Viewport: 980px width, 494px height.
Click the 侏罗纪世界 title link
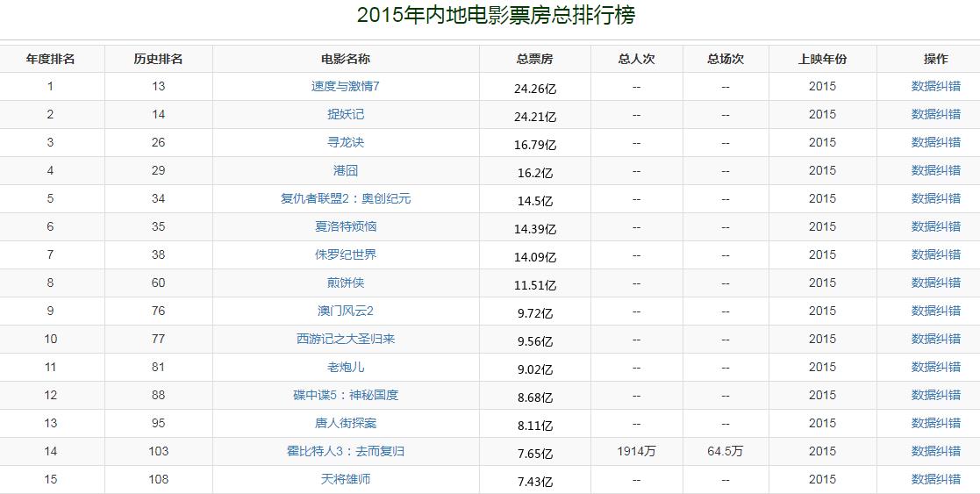(346, 254)
